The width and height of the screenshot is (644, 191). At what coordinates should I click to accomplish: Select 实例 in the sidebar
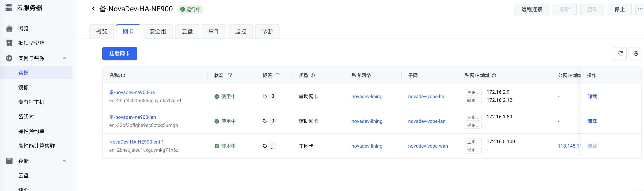(x=36, y=73)
